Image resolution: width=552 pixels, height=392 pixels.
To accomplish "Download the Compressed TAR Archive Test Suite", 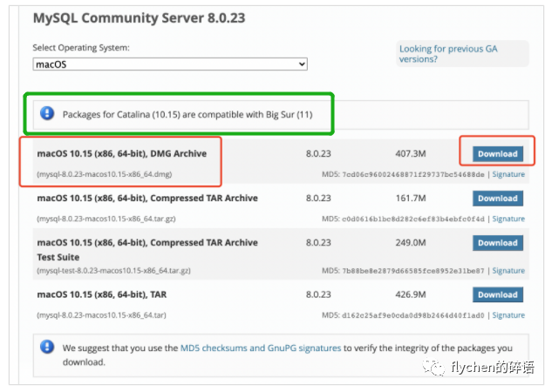I will 498,243.
